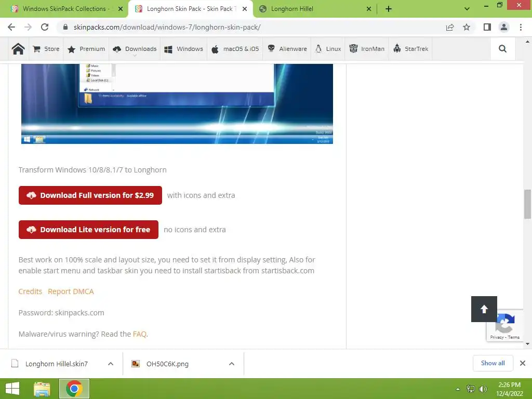The height and width of the screenshot is (399, 532).
Task: Click scrollbar down arrow
Action: pyautogui.click(x=527, y=344)
